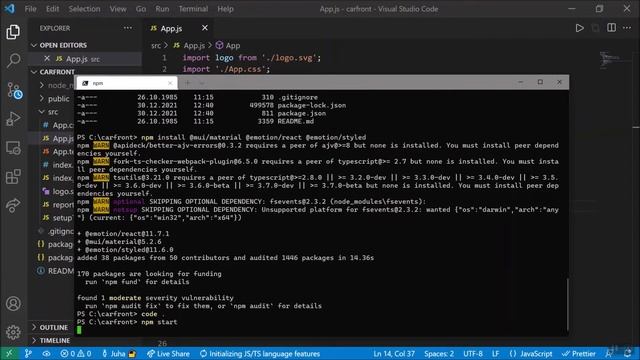Close the npm terminal tab
640x360 pixels.
tap(170, 83)
